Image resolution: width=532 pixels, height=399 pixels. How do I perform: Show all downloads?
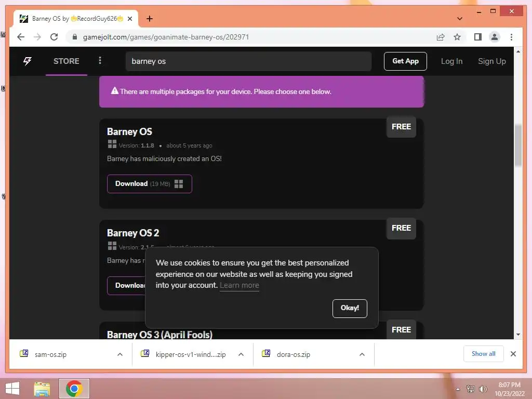click(x=484, y=354)
